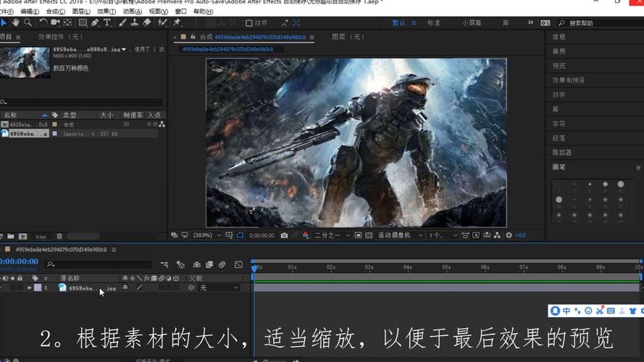644x362 pixels.
Task: Take a snapshot with the camera icon
Action: [x=284, y=235]
